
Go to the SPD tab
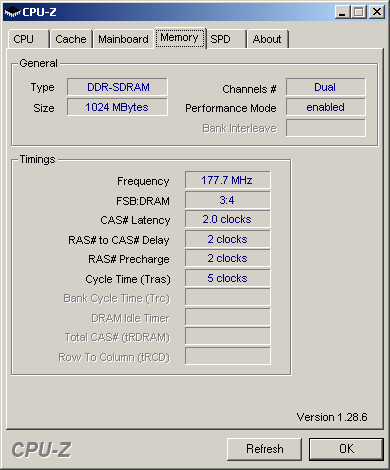click(226, 39)
